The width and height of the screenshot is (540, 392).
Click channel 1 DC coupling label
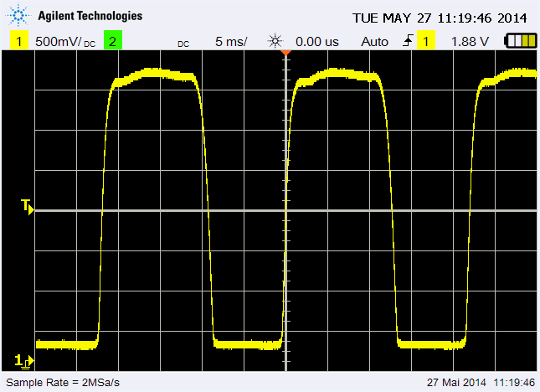tap(89, 44)
